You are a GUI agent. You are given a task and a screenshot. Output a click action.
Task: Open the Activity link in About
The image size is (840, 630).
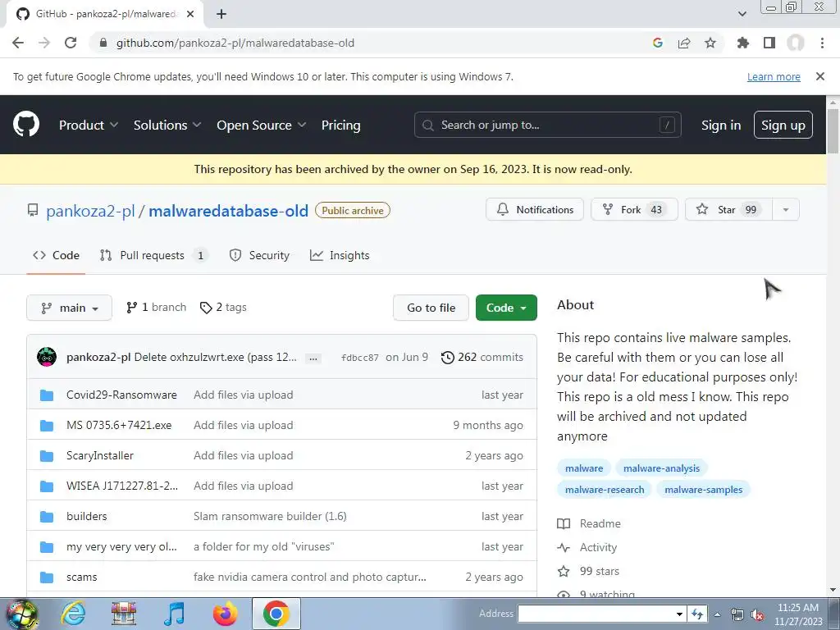[587, 547]
